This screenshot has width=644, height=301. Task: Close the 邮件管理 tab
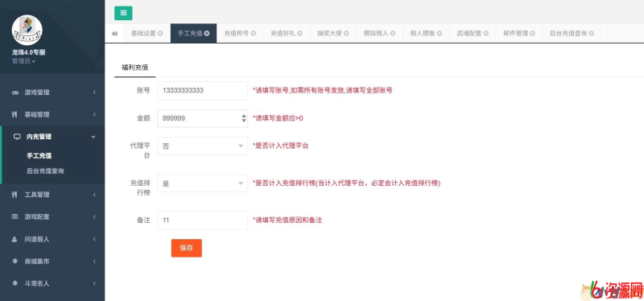coord(532,34)
